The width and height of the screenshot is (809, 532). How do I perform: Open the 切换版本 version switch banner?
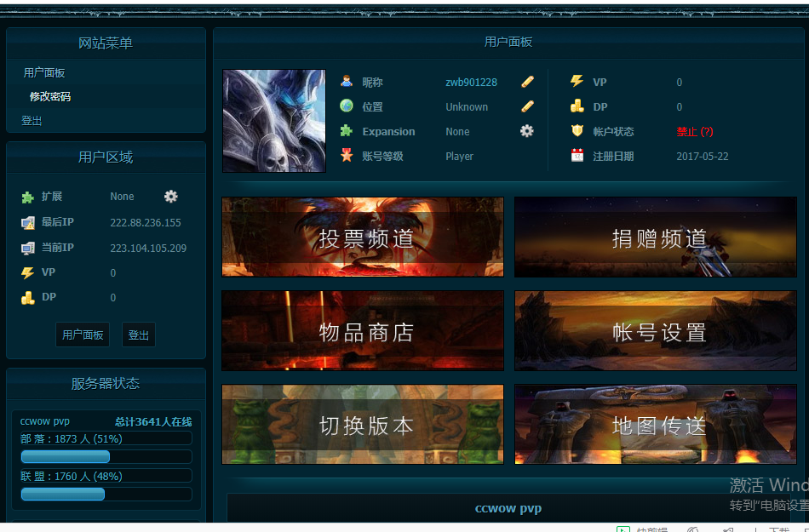(x=362, y=424)
